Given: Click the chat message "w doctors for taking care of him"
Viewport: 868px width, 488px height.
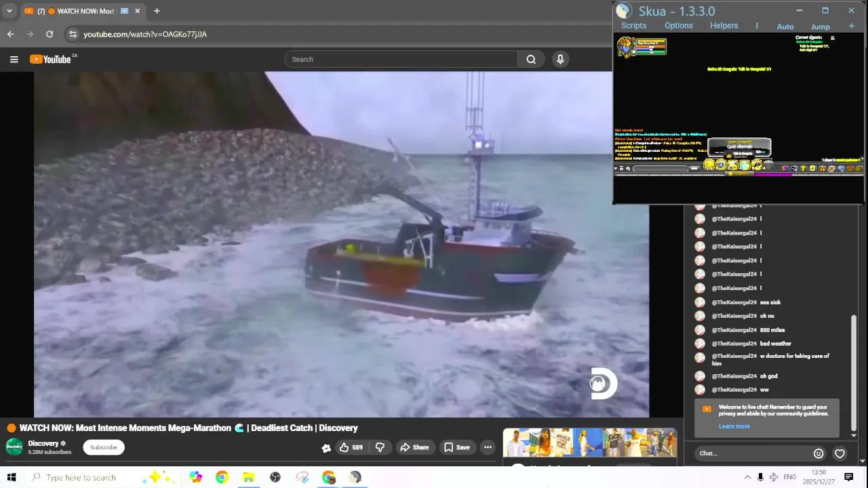Looking at the screenshot, I should point(770,359).
